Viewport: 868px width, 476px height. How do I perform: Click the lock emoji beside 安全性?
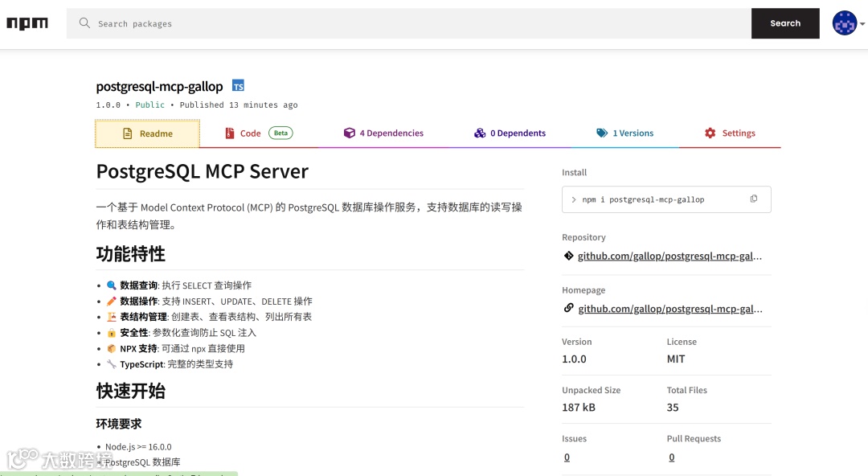(x=111, y=333)
